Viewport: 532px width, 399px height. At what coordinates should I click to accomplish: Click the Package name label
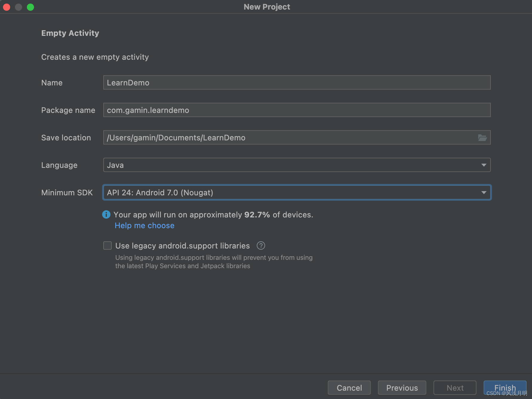point(68,110)
